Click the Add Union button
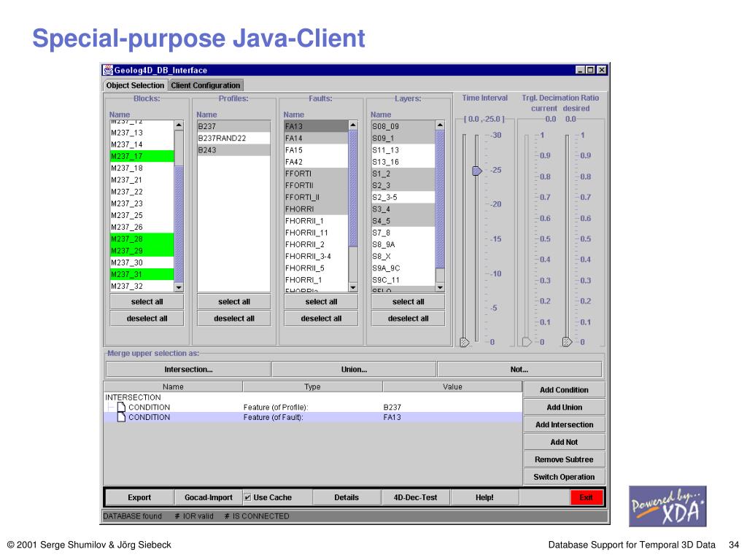Screen dimensions: 747x560 point(564,407)
